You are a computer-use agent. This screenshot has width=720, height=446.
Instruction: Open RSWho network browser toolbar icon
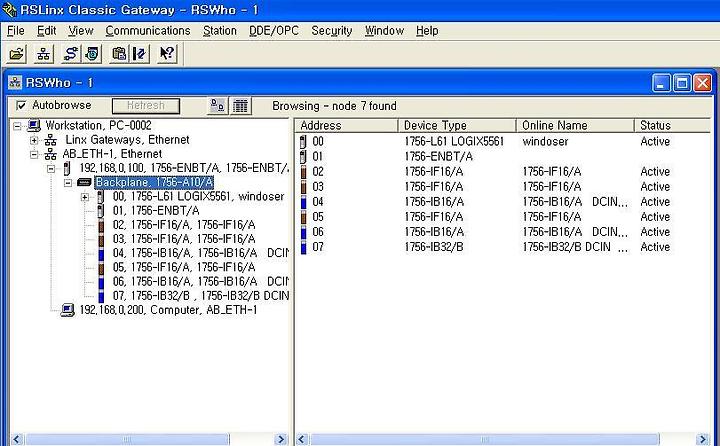(x=44, y=54)
